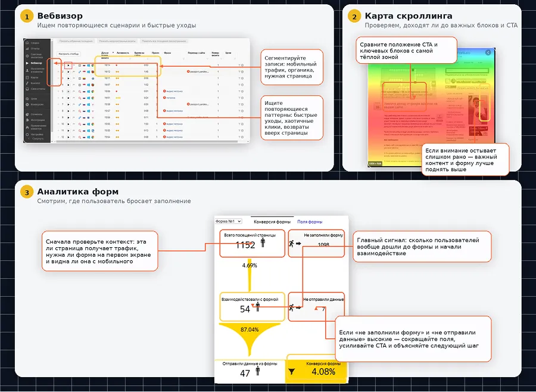Select Вебвизор in the sidebar
The image size is (536, 392).
36,63
